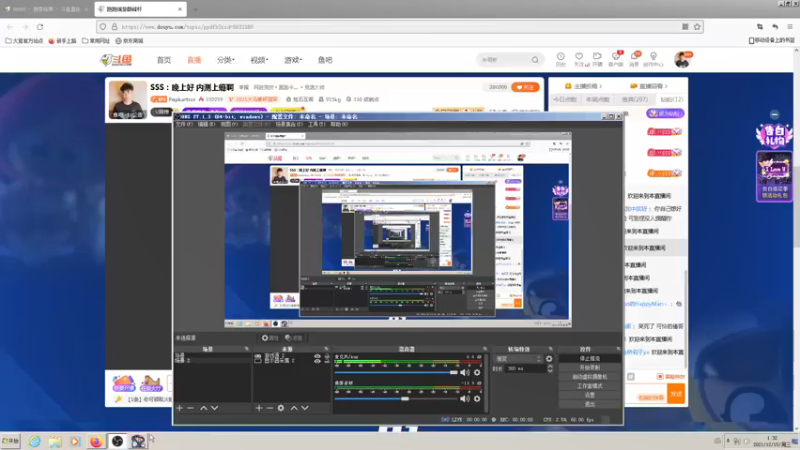Image resolution: width=800 pixels, height=450 pixels.
Task: Click the 开始录制 start recording button
Action: (x=590, y=368)
